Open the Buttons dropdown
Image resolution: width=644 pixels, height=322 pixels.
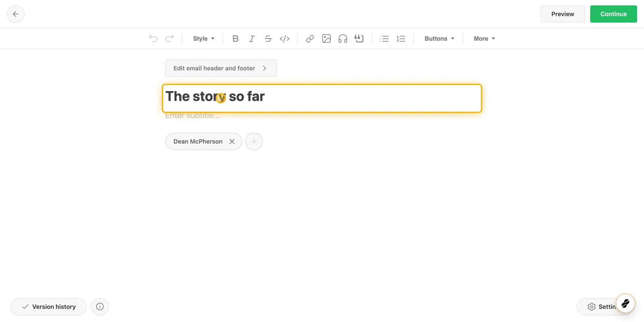click(439, 39)
